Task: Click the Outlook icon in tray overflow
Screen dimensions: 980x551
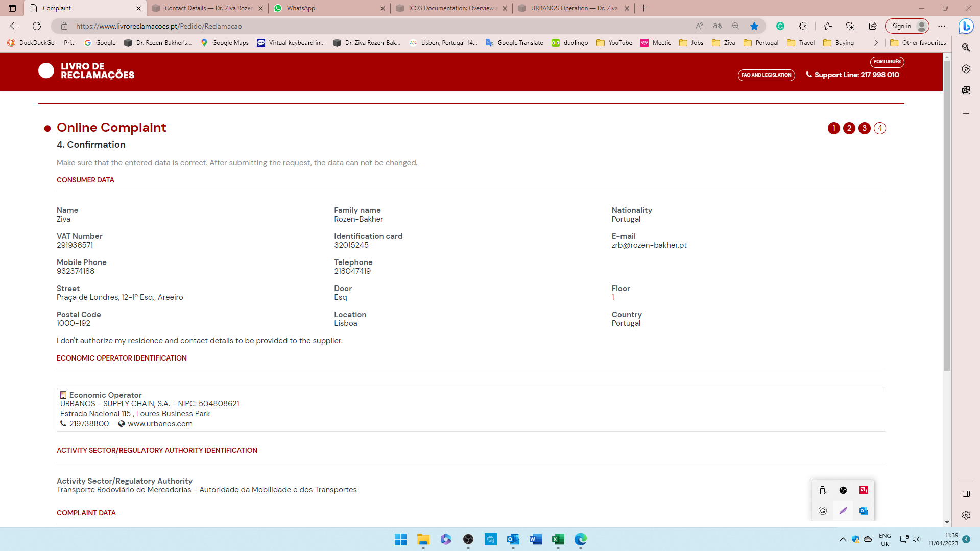Action: (x=864, y=511)
